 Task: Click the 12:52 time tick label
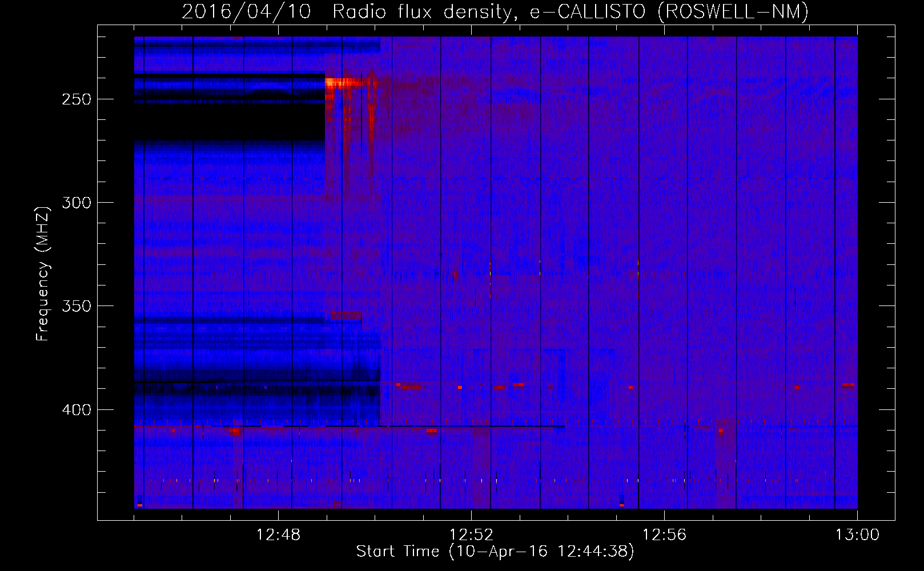click(471, 535)
